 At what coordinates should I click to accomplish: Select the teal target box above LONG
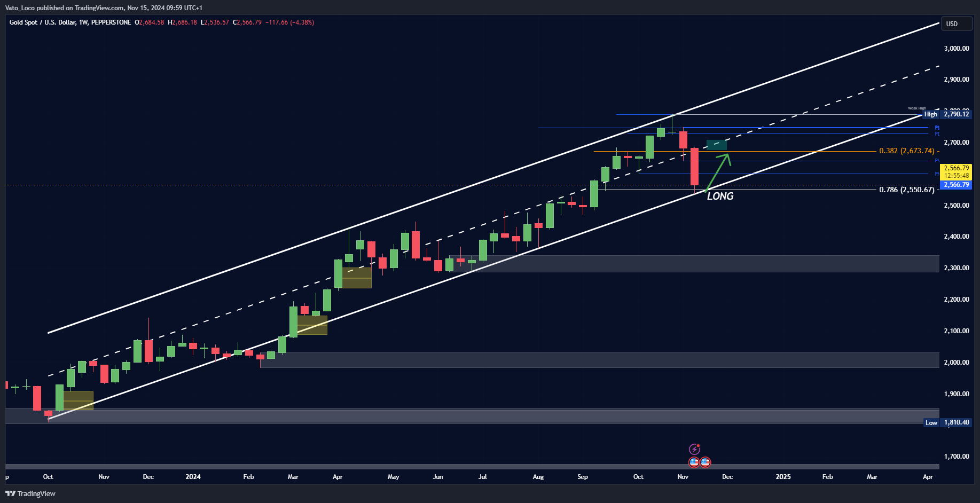[716, 145]
